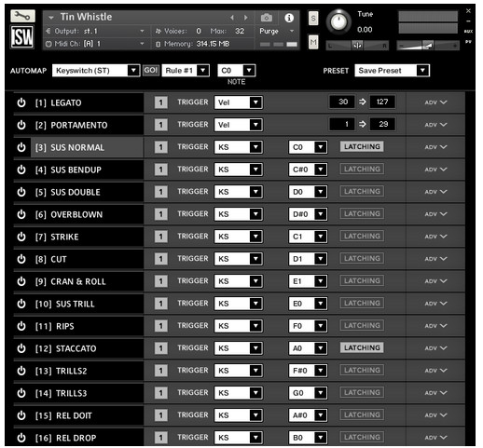The height and width of the screenshot is (448, 483).
Task: Go to previous instrument arrow
Action: click(232, 18)
